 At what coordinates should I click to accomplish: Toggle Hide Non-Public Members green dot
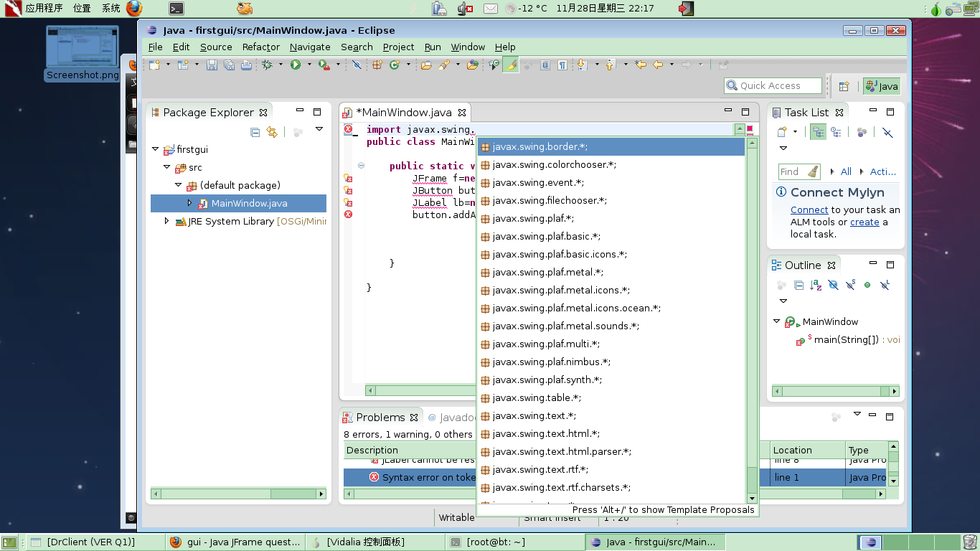coord(867,285)
